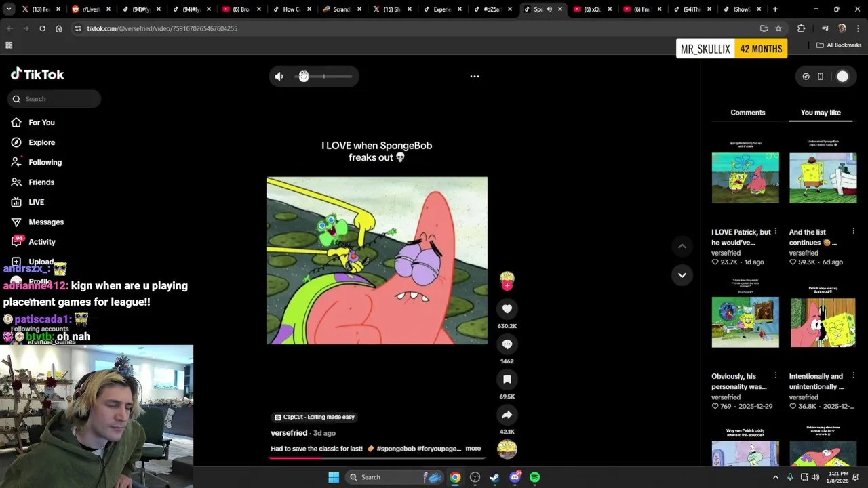
Task: Share the video using arrow icon
Action: point(507,415)
